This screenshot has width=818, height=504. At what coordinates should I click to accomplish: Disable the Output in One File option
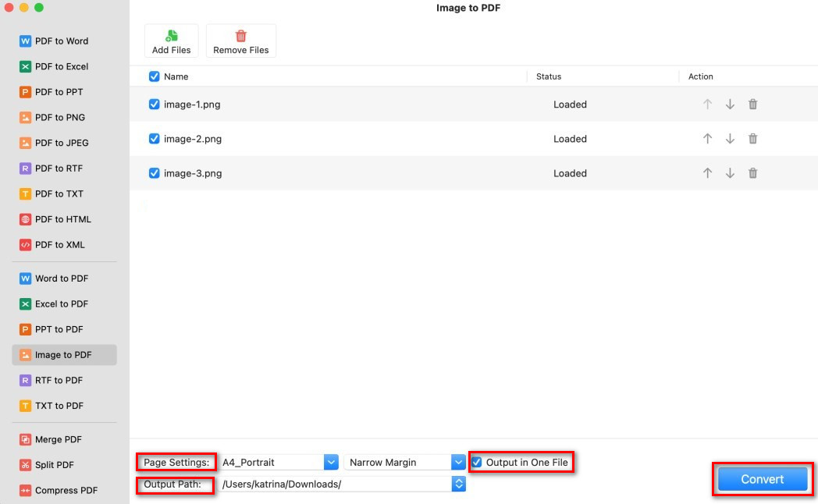coord(476,462)
